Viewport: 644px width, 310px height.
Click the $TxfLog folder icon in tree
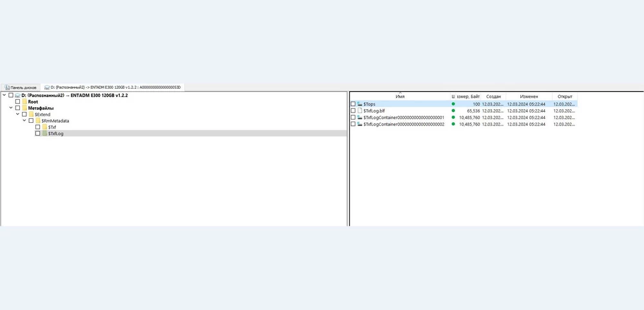click(44, 134)
